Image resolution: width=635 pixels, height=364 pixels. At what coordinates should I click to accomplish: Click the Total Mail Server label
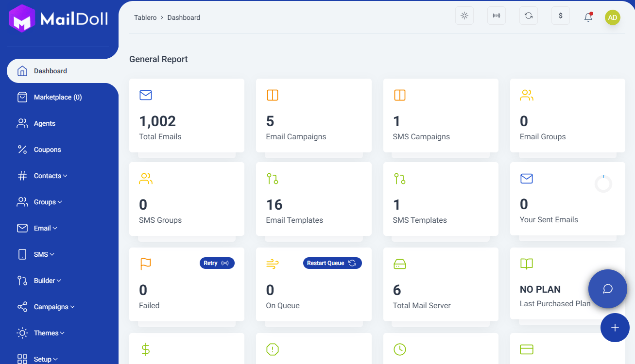tap(422, 306)
